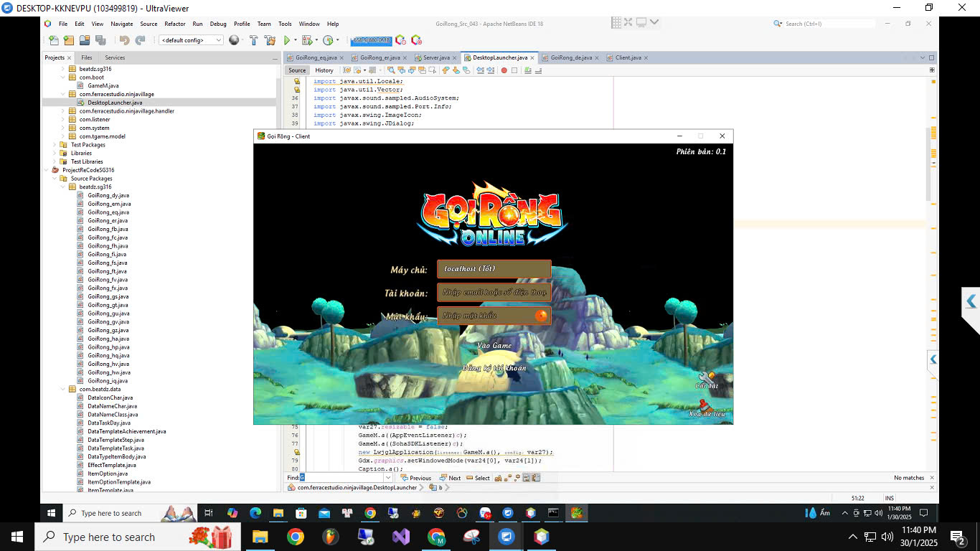Viewport: 980px width, 551px height.
Task: Click the Undo arrow in NetBeans toolbar
Action: [x=125, y=40]
